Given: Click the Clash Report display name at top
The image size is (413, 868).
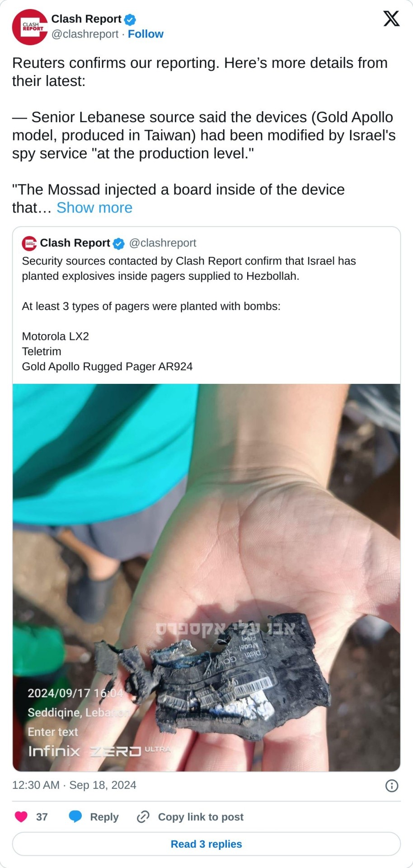Looking at the screenshot, I should [x=86, y=19].
